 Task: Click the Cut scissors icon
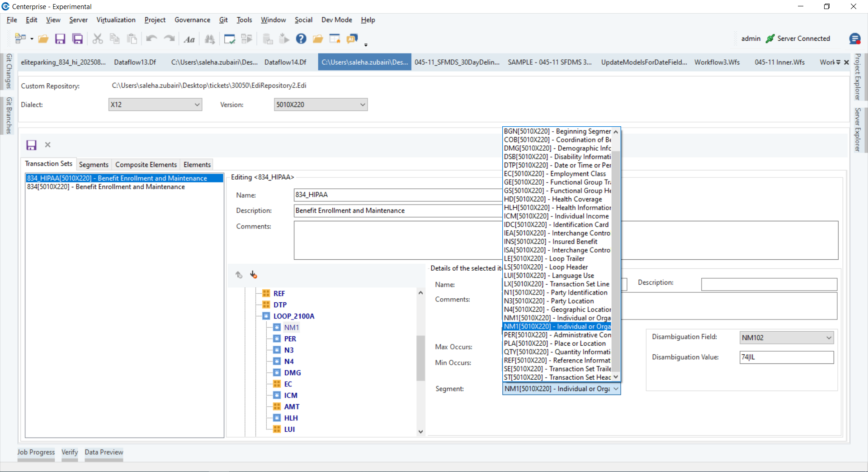tap(97, 39)
